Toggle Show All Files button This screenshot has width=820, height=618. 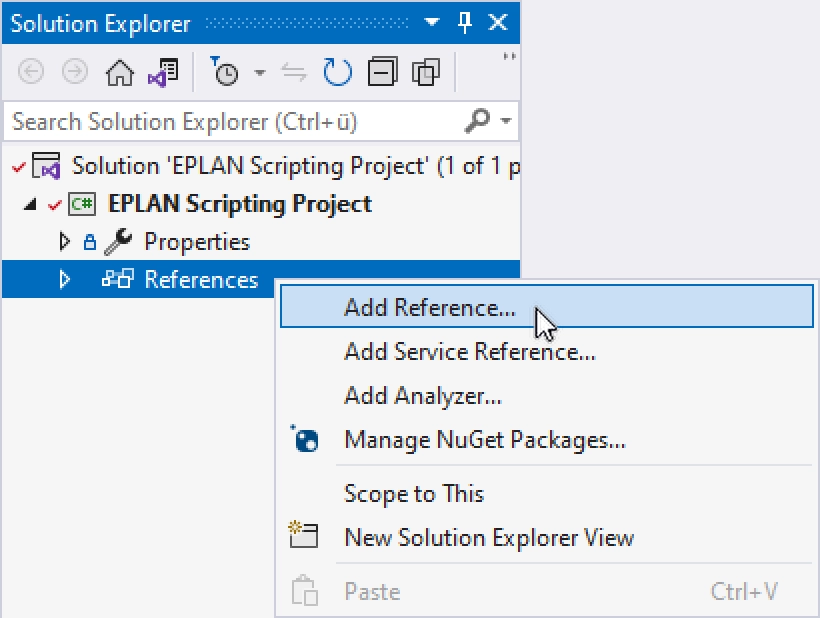426,72
